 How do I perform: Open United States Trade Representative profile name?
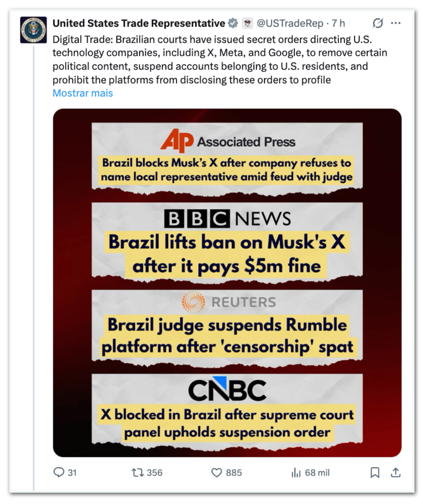coord(139,23)
